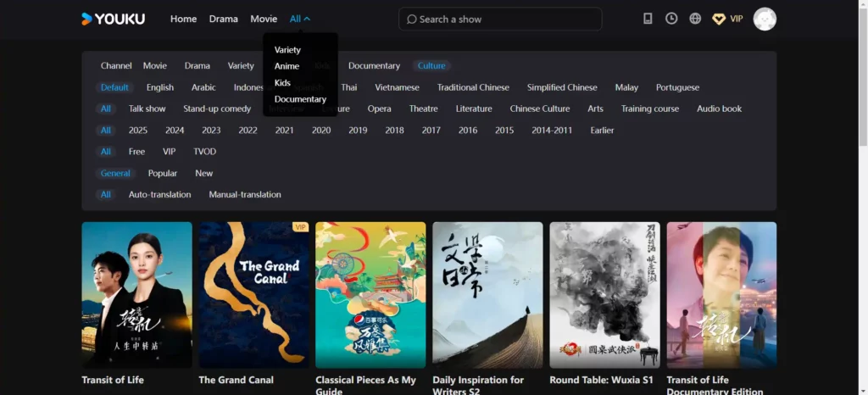The width and height of the screenshot is (868, 395).
Task: Select the Movie channel filter
Action: (155, 66)
